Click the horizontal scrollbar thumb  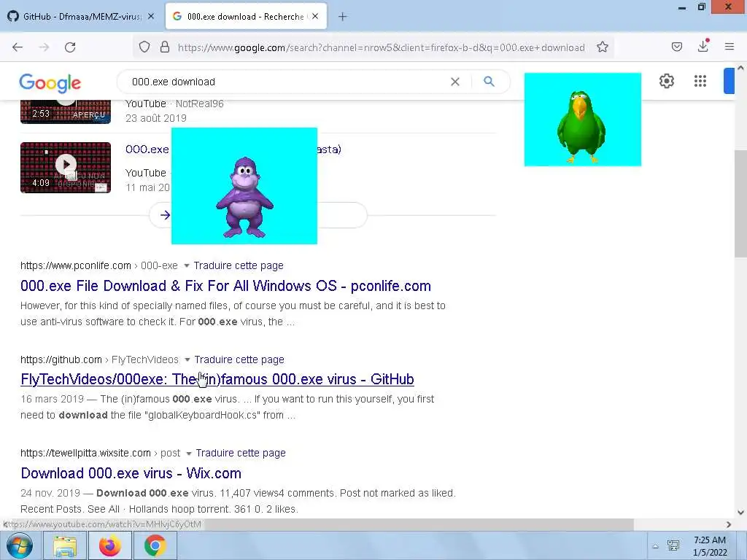pos(419,524)
